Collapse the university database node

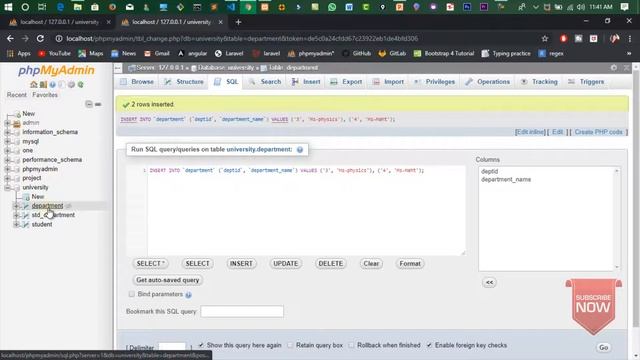pos(7,188)
